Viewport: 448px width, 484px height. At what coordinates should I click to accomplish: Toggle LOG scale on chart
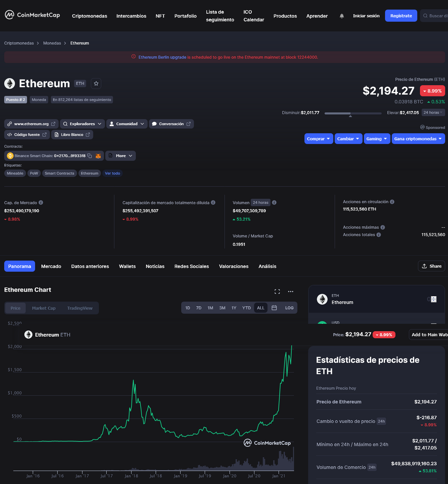[289, 308]
